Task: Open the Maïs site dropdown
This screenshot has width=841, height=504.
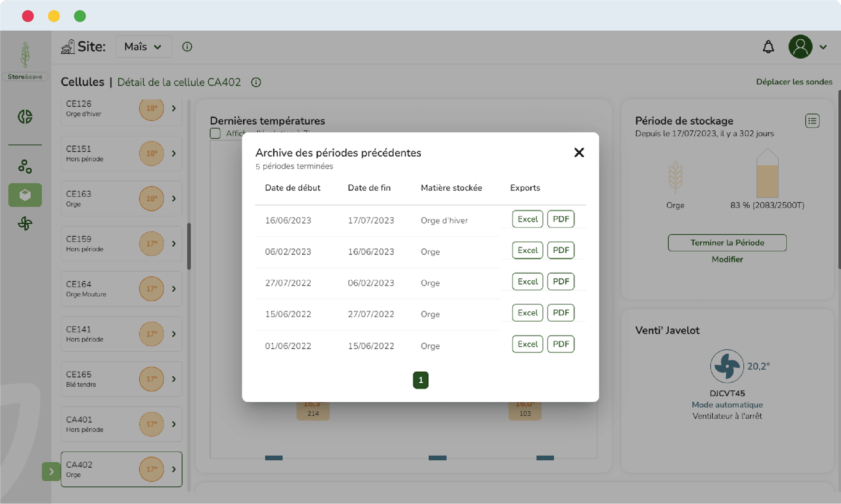Action: tap(144, 47)
